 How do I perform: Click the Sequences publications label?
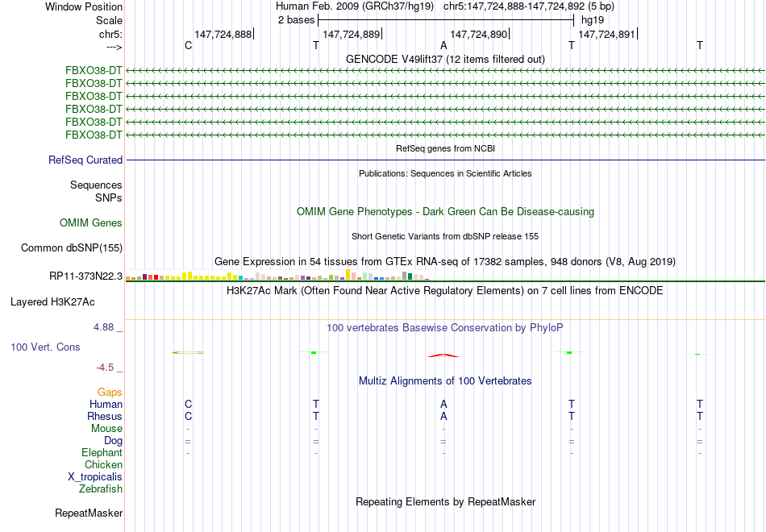pyautogui.click(x=96, y=185)
